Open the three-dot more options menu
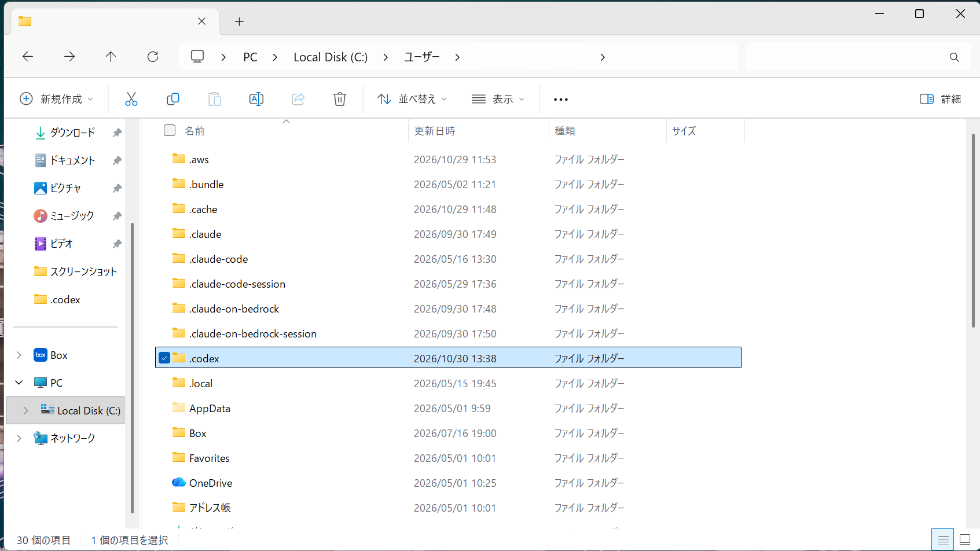Screen dimensions: 980x551 click(x=560, y=100)
